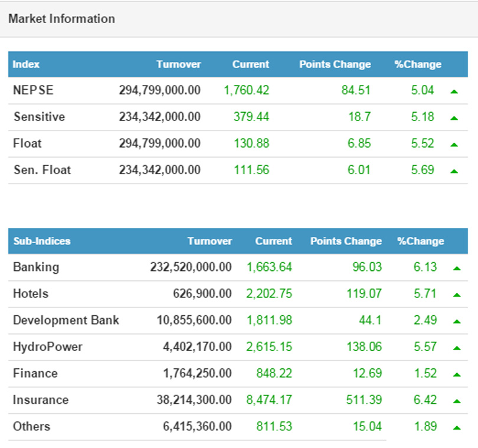Click the NEPSE index name
478x448 pixels.
tap(33, 90)
